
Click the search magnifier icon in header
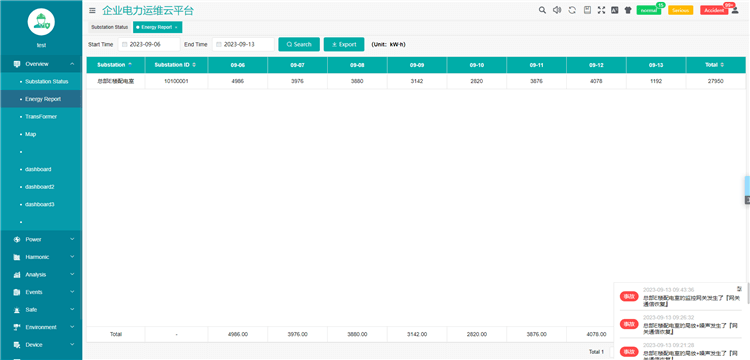click(542, 10)
